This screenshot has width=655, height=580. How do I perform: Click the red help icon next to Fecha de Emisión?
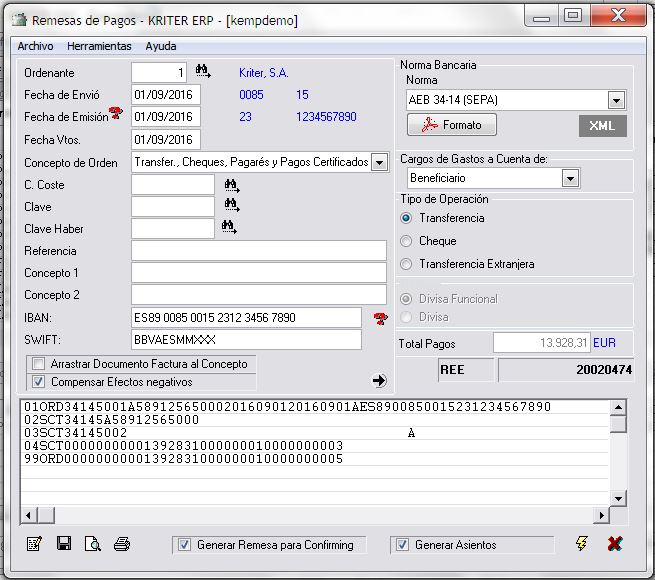115,113
